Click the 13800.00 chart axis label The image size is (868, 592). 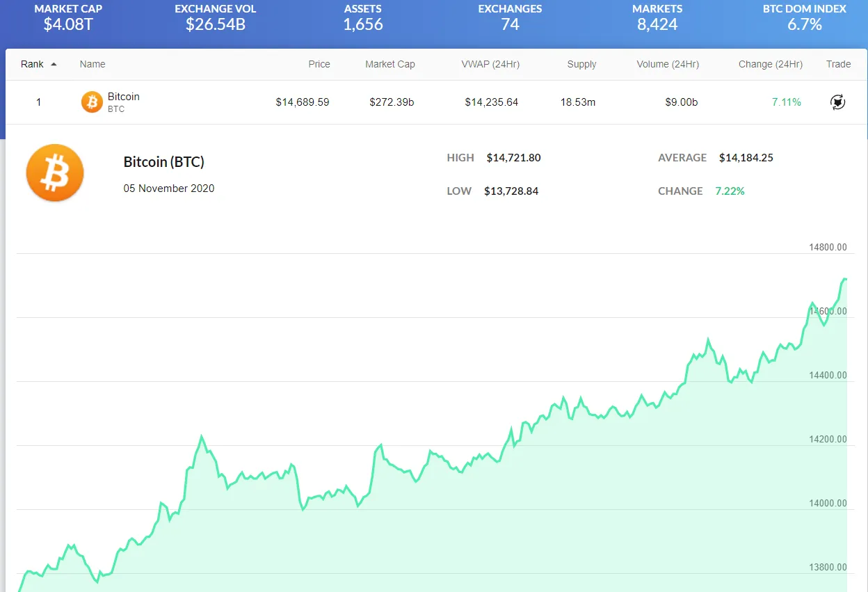point(828,567)
